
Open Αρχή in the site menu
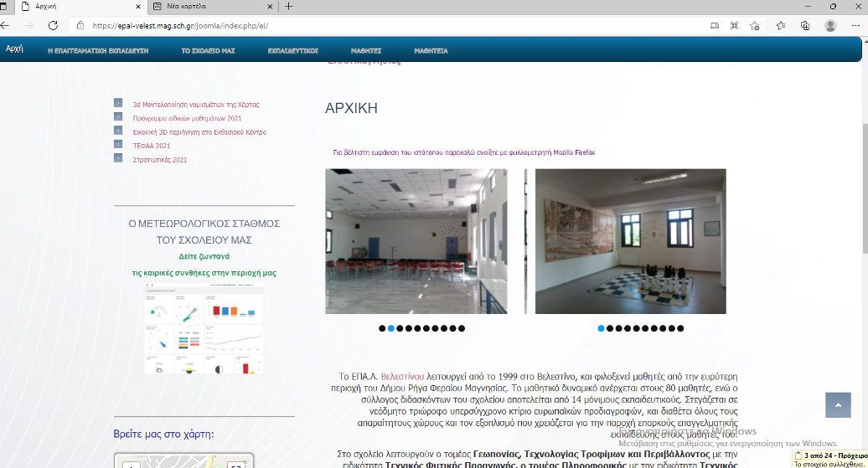click(14, 49)
